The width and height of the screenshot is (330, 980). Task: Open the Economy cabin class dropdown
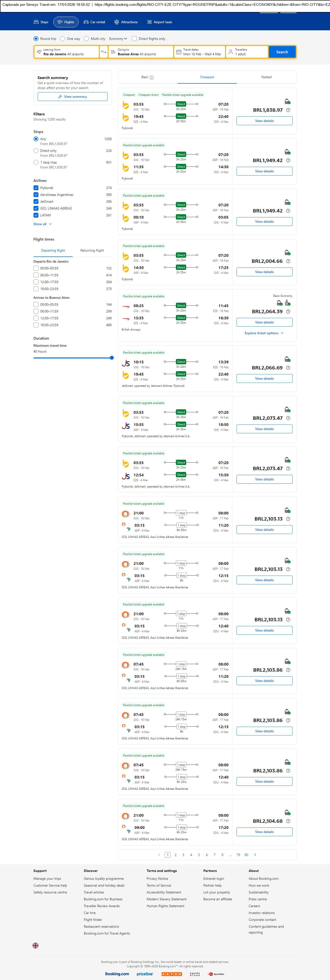pyautogui.click(x=118, y=39)
